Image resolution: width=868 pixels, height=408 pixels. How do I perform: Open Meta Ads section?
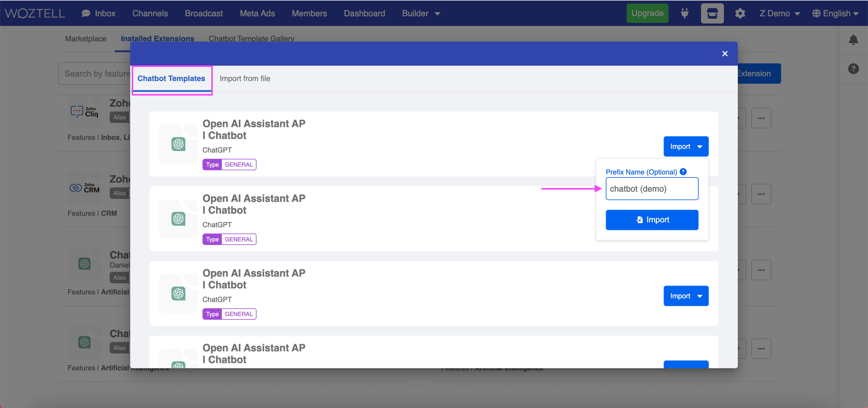257,13
